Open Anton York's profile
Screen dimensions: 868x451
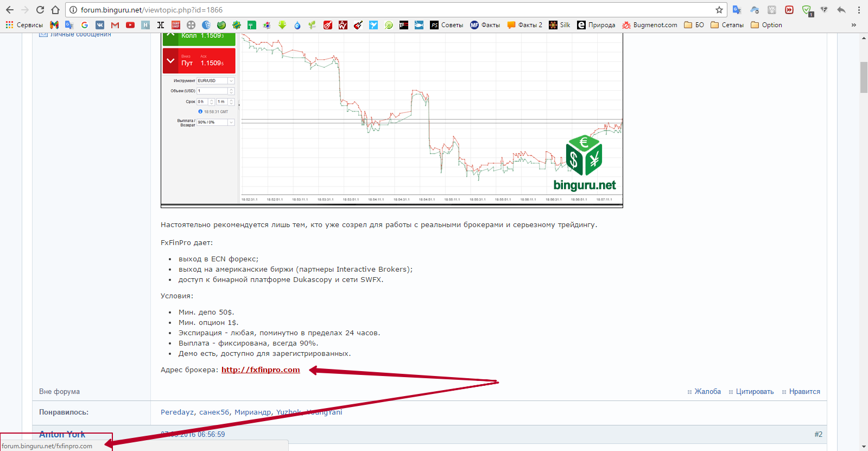pos(62,434)
